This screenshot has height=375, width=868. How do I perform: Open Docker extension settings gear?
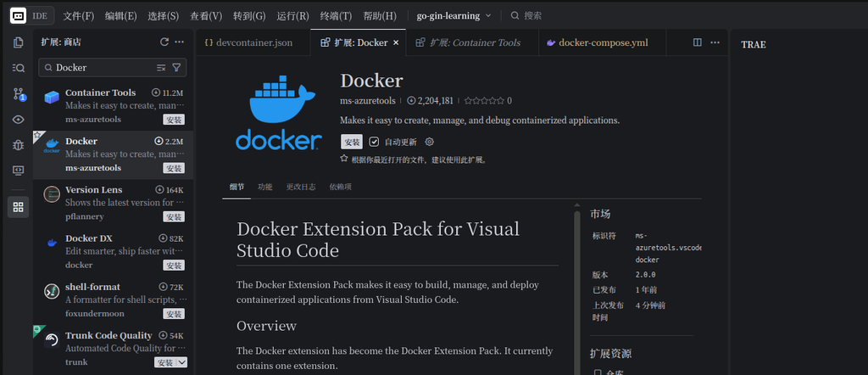[x=429, y=142]
